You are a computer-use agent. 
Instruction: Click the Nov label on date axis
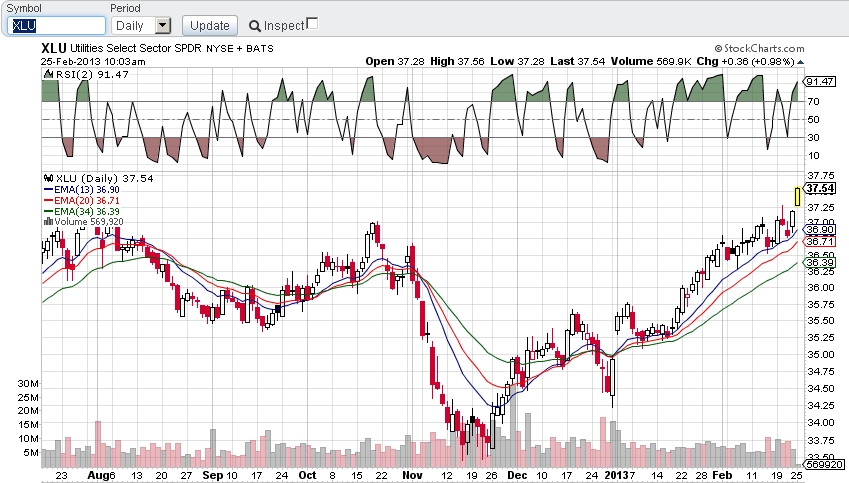click(412, 475)
